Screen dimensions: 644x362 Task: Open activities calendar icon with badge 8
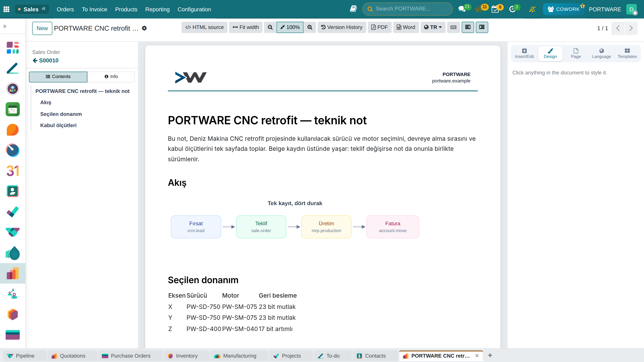[x=495, y=9]
